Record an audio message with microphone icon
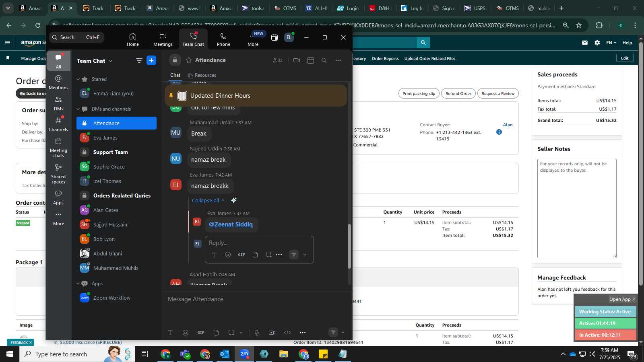 (257, 333)
